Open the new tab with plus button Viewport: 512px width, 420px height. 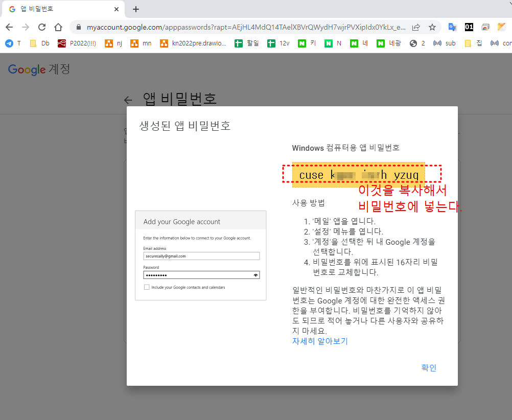(x=136, y=9)
